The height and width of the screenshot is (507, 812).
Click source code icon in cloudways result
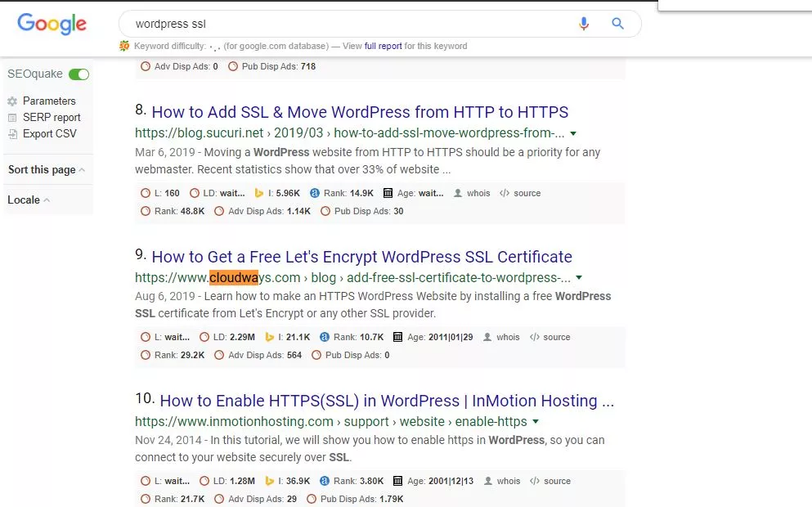tap(535, 337)
